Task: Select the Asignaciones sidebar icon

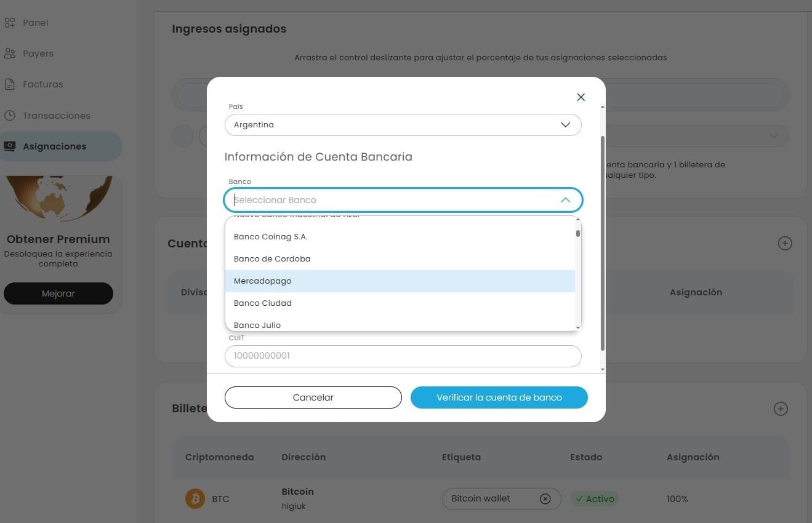Action: point(9,146)
